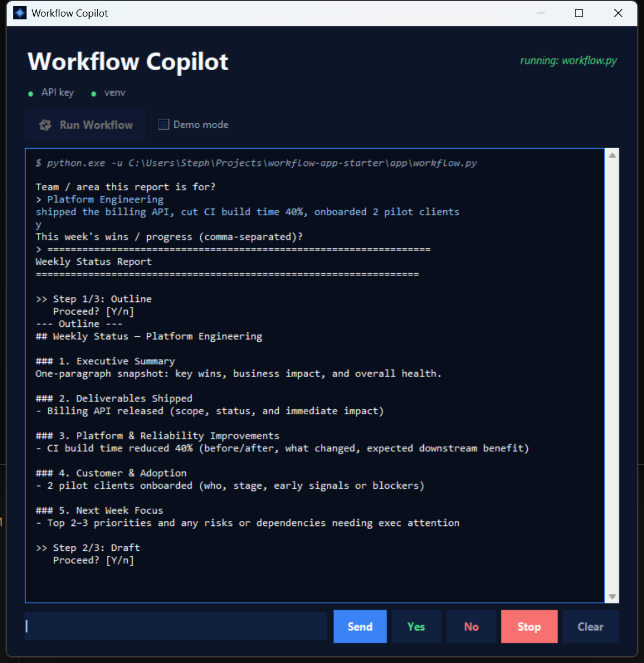The width and height of the screenshot is (644, 663).
Task: Click the '--- Outline ---' line
Action: coord(79,324)
